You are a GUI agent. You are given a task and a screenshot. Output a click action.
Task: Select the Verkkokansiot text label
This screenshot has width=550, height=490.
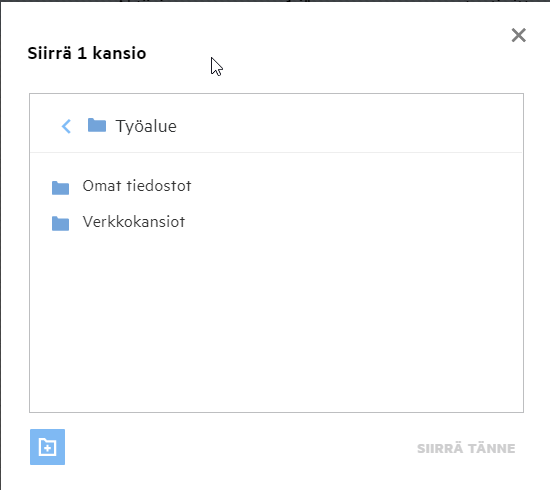pyautogui.click(x=134, y=222)
